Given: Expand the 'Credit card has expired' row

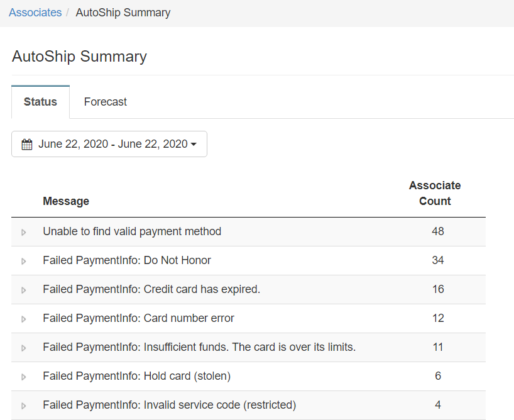Looking at the screenshot, I should pos(24,290).
